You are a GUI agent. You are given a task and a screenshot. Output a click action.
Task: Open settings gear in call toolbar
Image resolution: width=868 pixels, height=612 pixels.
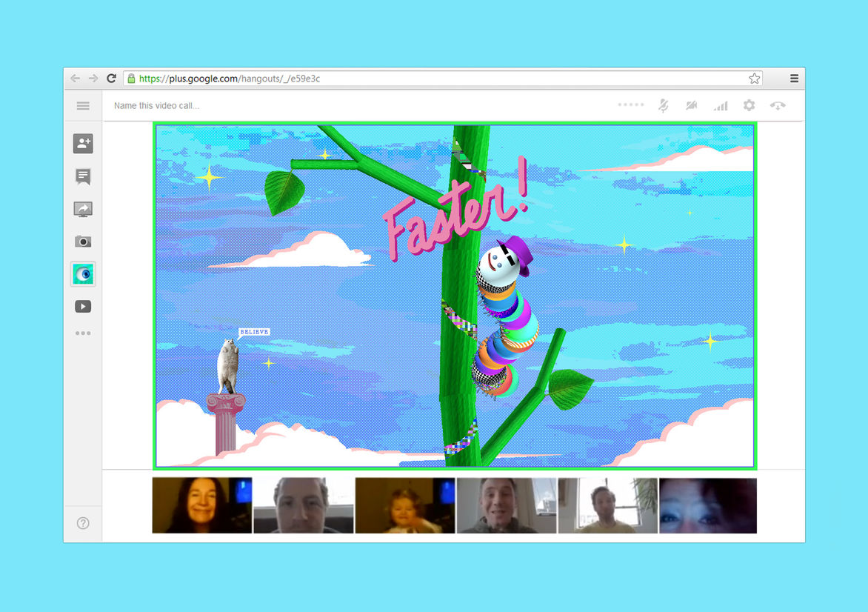[x=749, y=106]
